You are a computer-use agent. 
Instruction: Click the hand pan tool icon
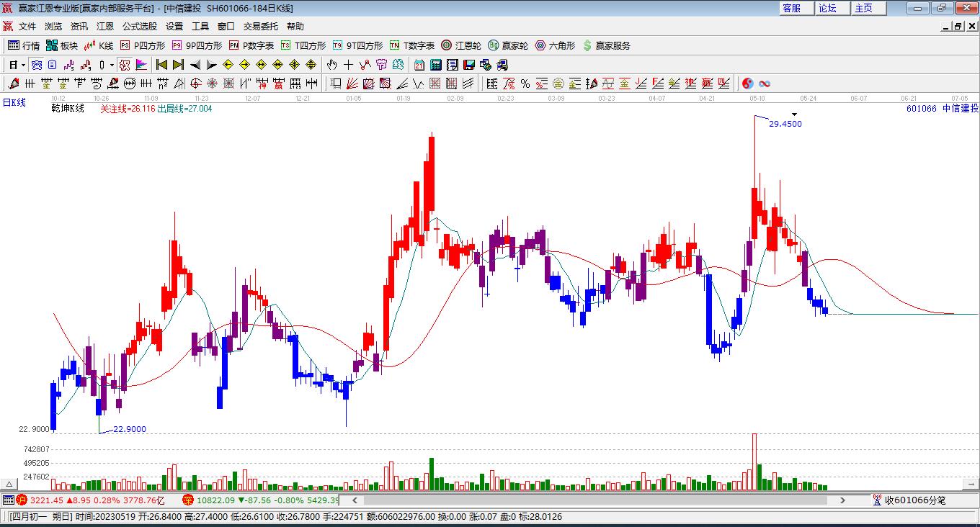(x=332, y=65)
